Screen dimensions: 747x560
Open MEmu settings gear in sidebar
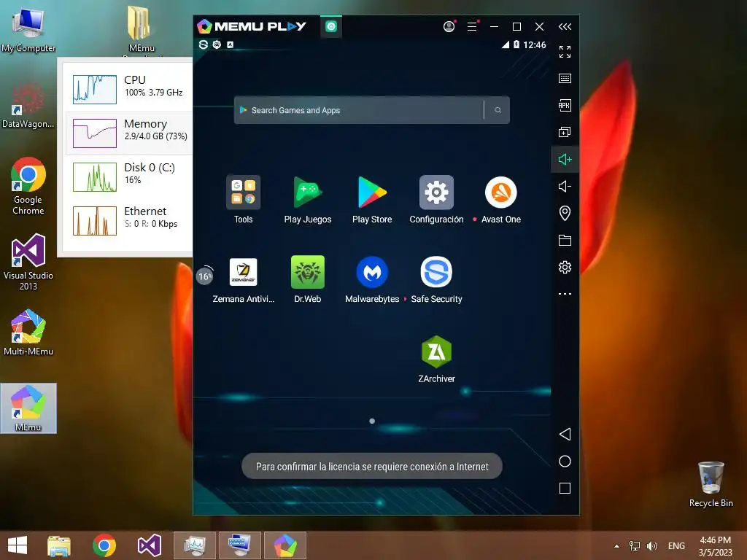coord(565,267)
